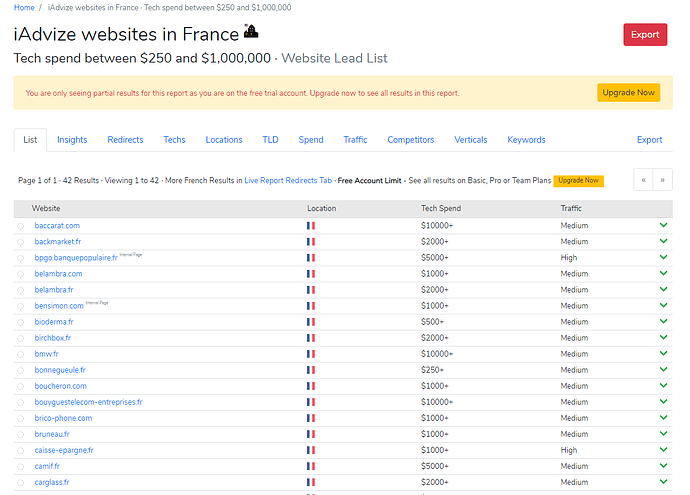Expand the caisse-epargne.fr row chevron
Viewport: 690px width, 495px height.
click(x=664, y=449)
